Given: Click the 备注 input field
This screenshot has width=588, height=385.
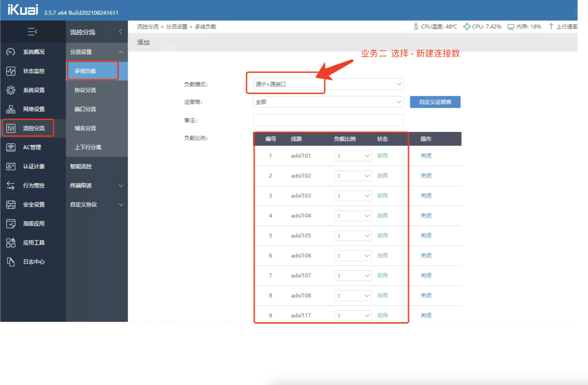Looking at the screenshot, I should pyautogui.click(x=328, y=120).
